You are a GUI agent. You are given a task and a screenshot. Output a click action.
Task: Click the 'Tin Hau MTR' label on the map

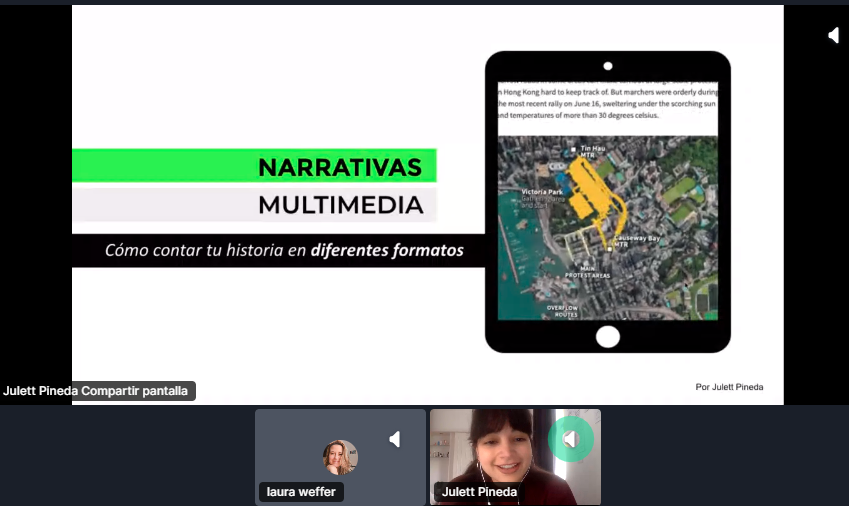pos(592,152)
